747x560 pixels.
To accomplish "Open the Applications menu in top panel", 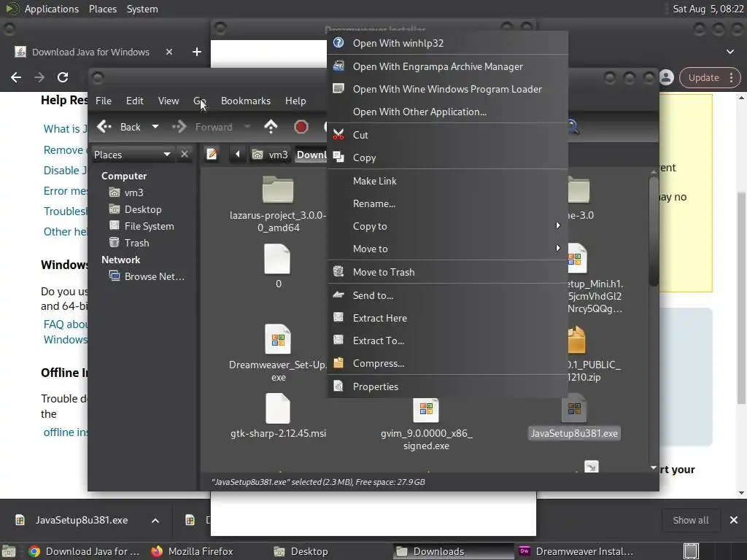I will coord(52,9).
